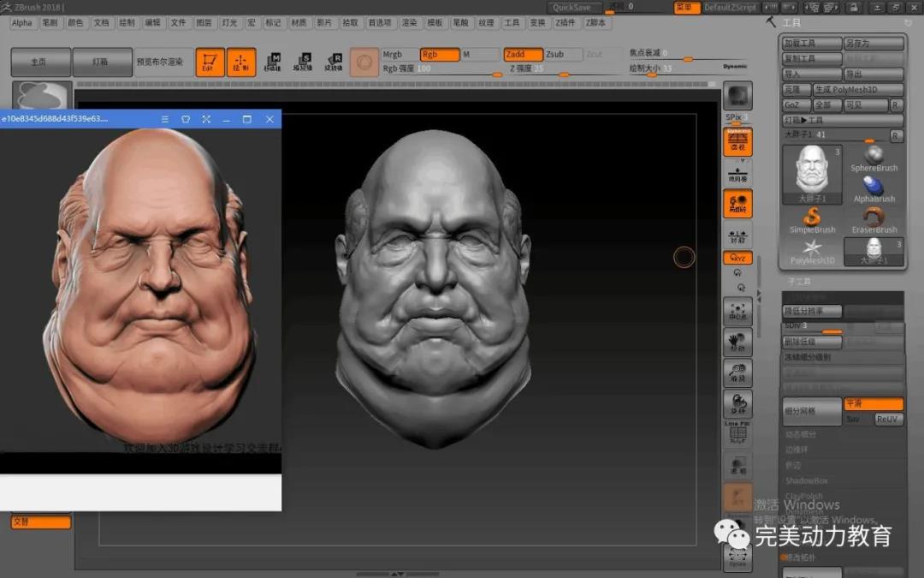Click the SimpleBrush tool icon
The width and height of the screenshot is (924, 578).
click(x=813, y=218)
